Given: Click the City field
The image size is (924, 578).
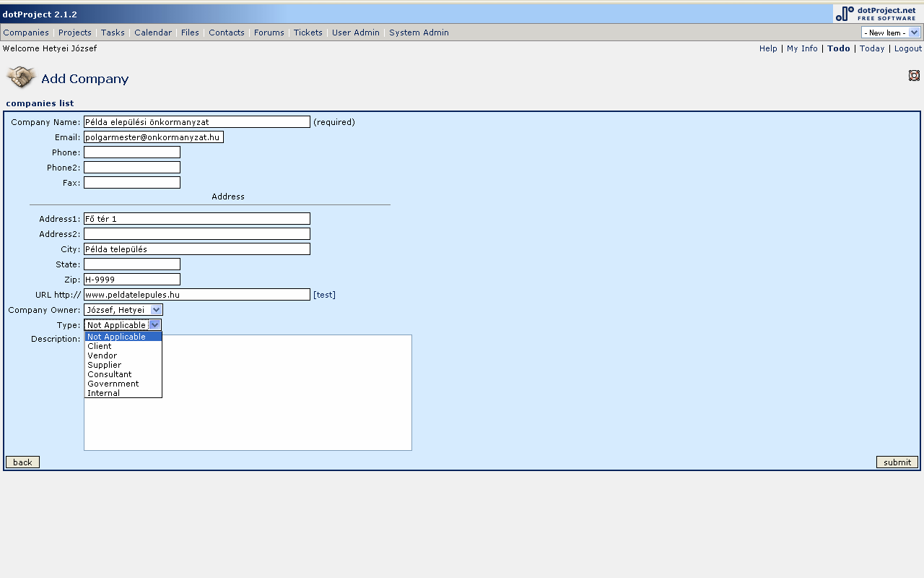Looking at the screenshot, I should pos(197,249).
